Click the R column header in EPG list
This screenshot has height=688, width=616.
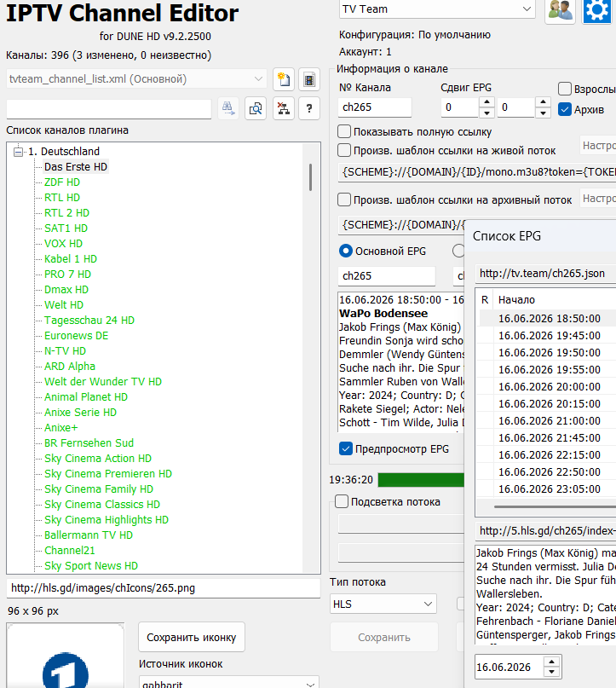click(x=485, y=300)
